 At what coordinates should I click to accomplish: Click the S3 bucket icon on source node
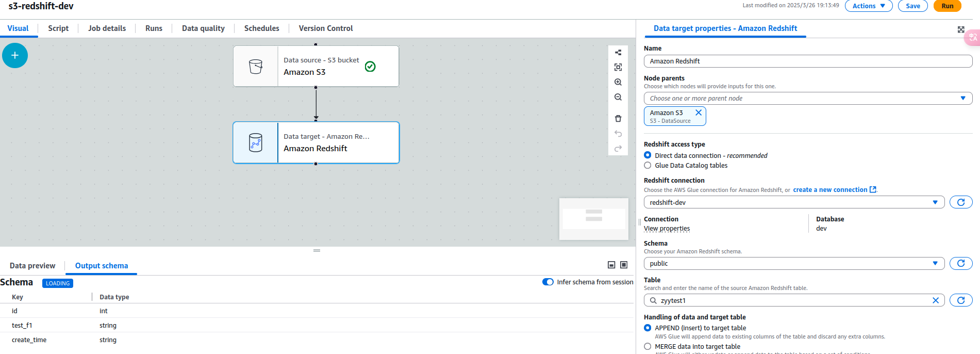(256, 67)
